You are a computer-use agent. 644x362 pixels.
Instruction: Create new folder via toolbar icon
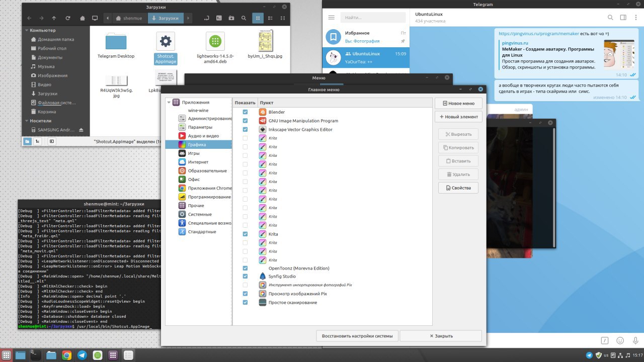coord(231,18)
